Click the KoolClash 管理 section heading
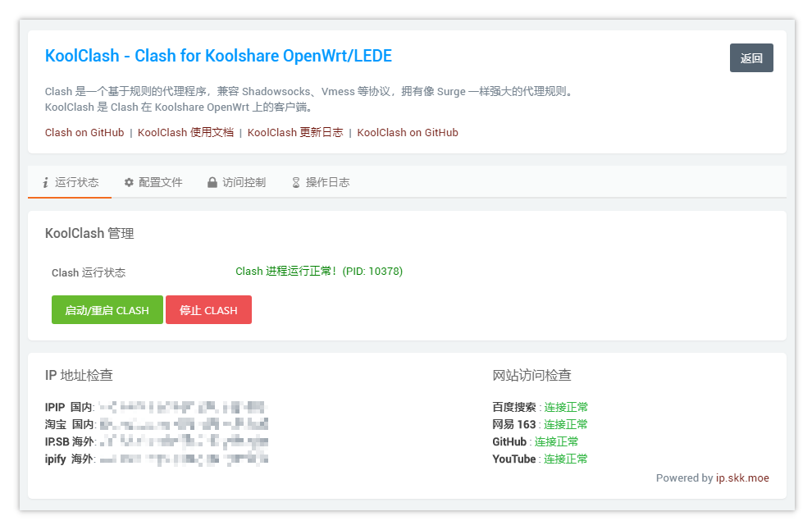This screenshot has width=812, height=530. click(89, 234)
